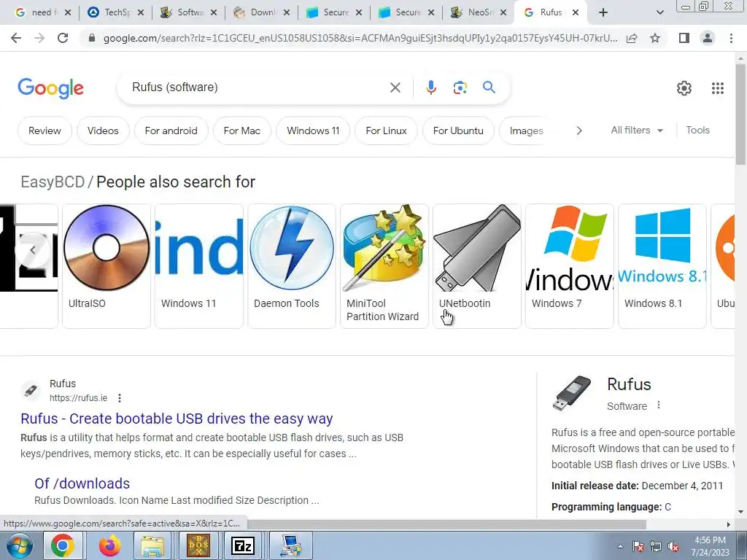Screen dimensions: 747x560
Task: Bookmark this page with star icon
Action: [655, 38]
